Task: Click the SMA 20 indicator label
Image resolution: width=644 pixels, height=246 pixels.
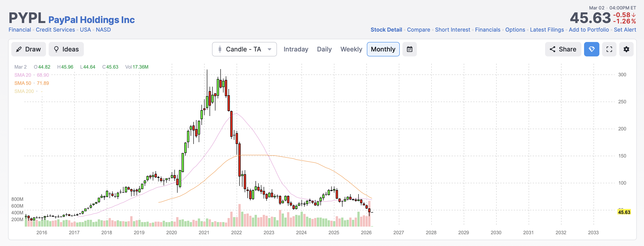Action: (23, 75)
